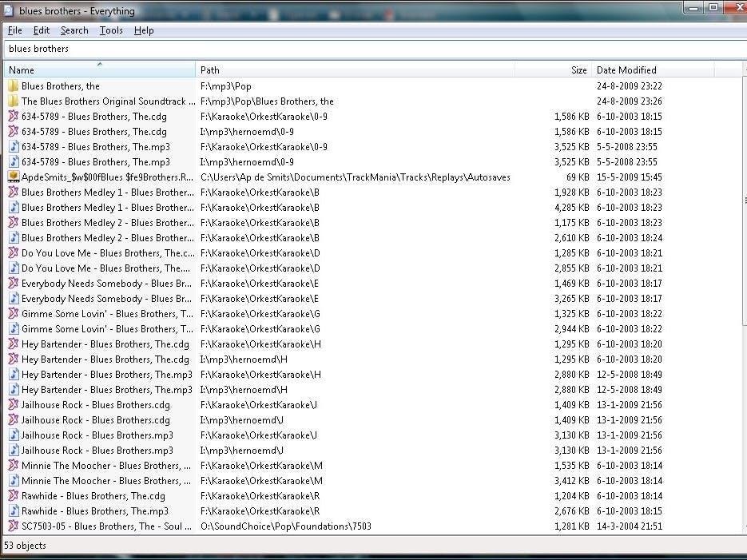Sort results by the Name column header
The image size is (747, 560).
coord(100,70)
